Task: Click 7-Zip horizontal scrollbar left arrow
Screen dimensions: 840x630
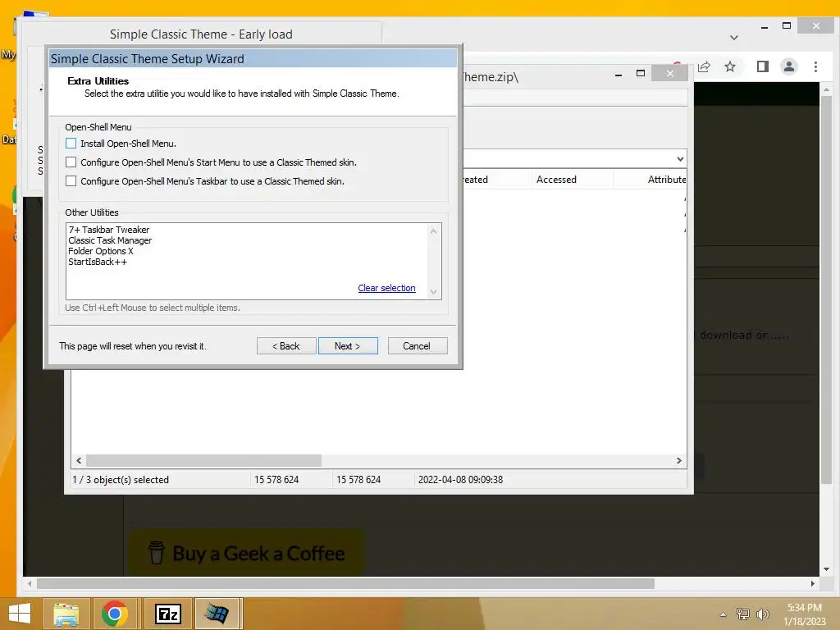Action: click(79, 461)
